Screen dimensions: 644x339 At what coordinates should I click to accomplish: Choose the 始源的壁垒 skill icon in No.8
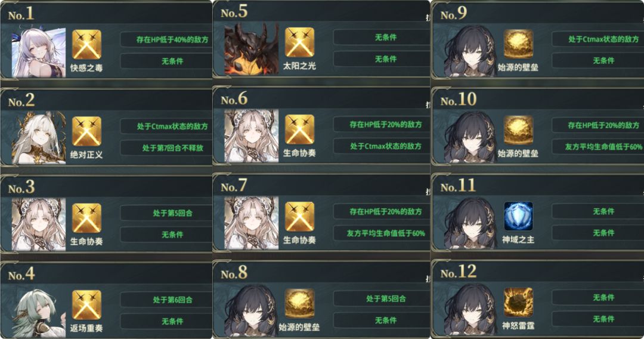coord(299,303)
